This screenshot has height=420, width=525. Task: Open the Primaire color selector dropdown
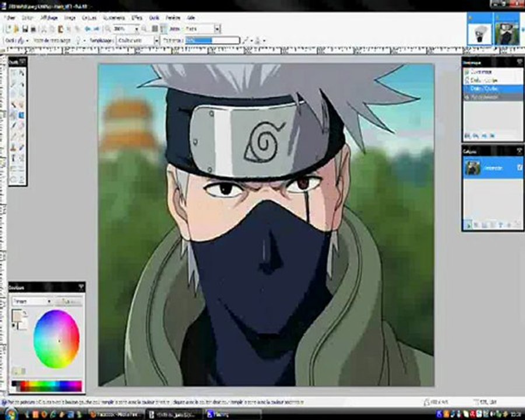[32, 302]
